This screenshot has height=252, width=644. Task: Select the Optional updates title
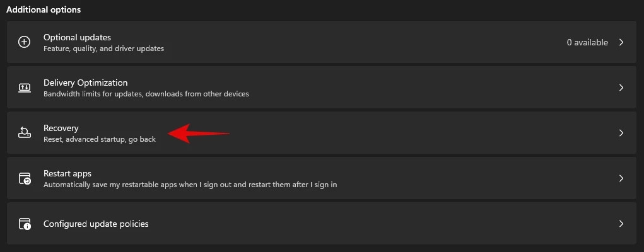click(77, 37)
